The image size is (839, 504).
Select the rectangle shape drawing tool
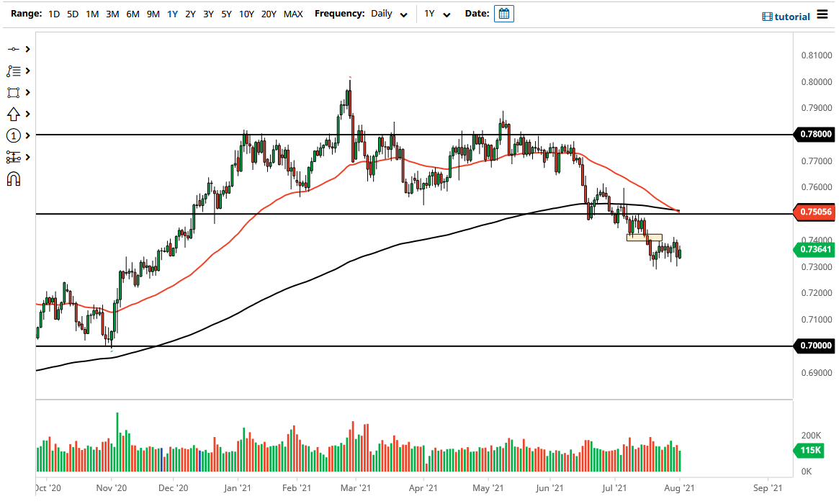pyautogui.click(x=12, y=92)
